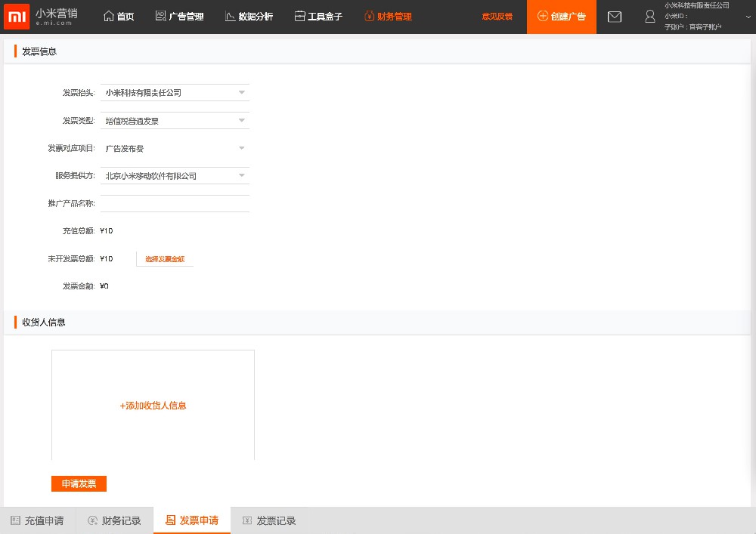Open 工具盒子 navigation menu
Viewport: 756px width, 534px height.
point(318,17)
